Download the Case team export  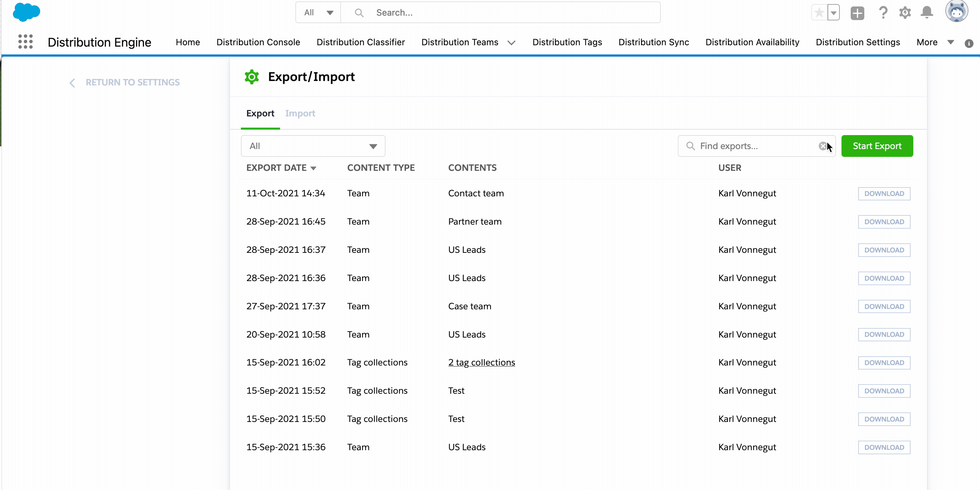coord(884,306)
